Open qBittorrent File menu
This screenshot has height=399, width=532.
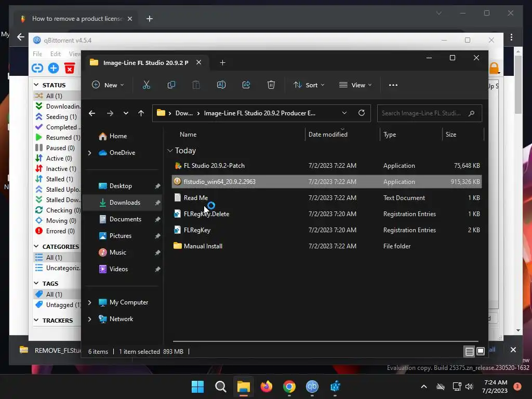tap(37, 54)
